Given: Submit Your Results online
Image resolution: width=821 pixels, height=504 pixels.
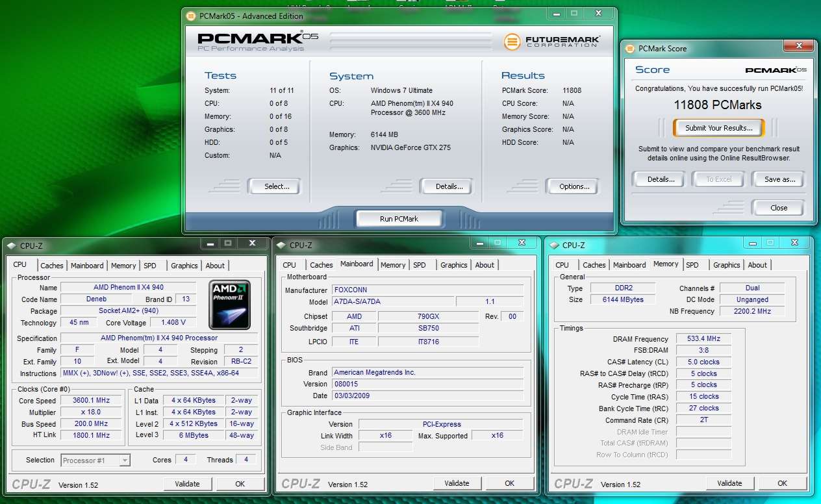Looking at the screenshot, I should coord(718,128).
